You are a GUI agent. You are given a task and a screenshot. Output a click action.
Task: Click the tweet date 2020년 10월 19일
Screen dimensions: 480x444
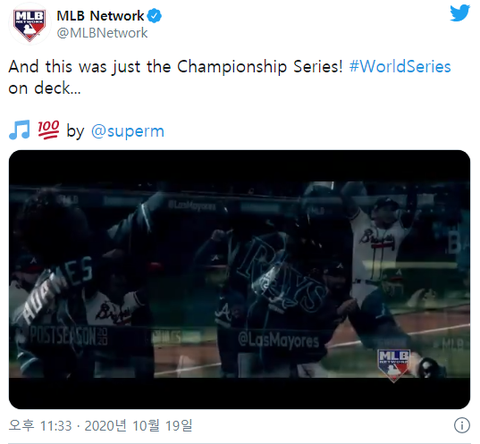coord(139,426)
